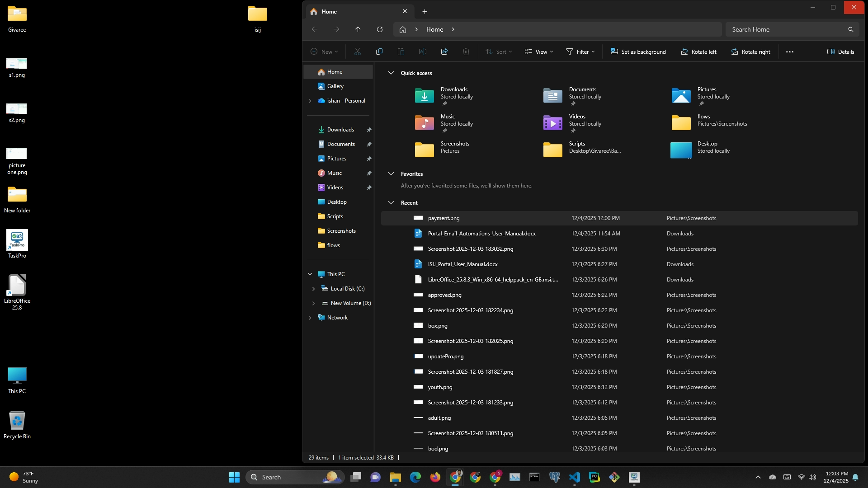
Task: Click the Refresh button in navigation bar
Action: 380,29
